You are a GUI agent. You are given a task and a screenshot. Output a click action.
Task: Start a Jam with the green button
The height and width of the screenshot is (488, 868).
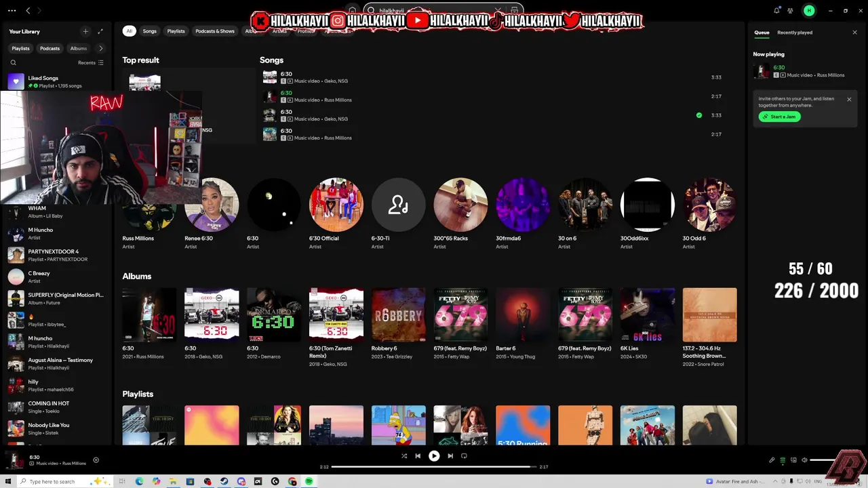[779, 117]
